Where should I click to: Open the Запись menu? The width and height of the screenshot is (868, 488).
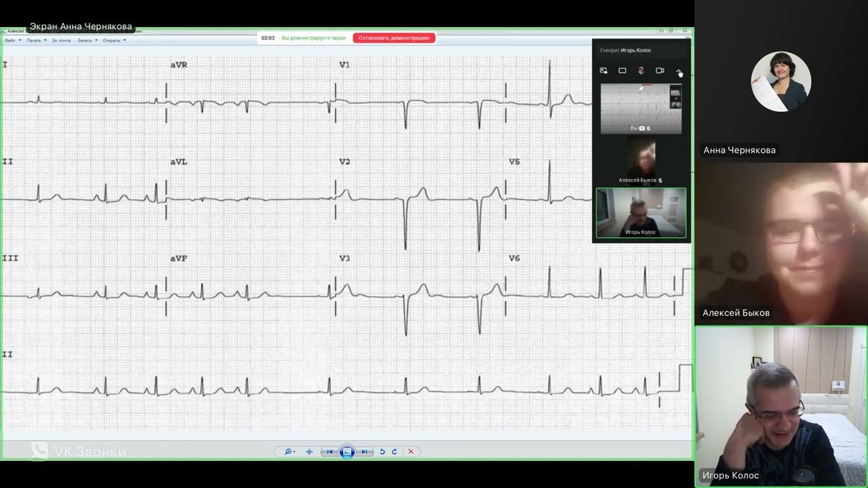click(x=87, y=41)
